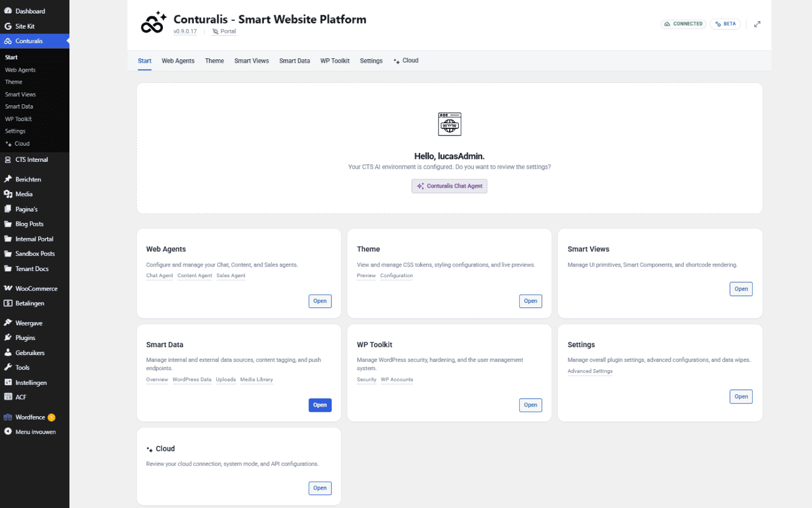
Task: Click the Media library sidebar icon
Action: pos(8,194)
